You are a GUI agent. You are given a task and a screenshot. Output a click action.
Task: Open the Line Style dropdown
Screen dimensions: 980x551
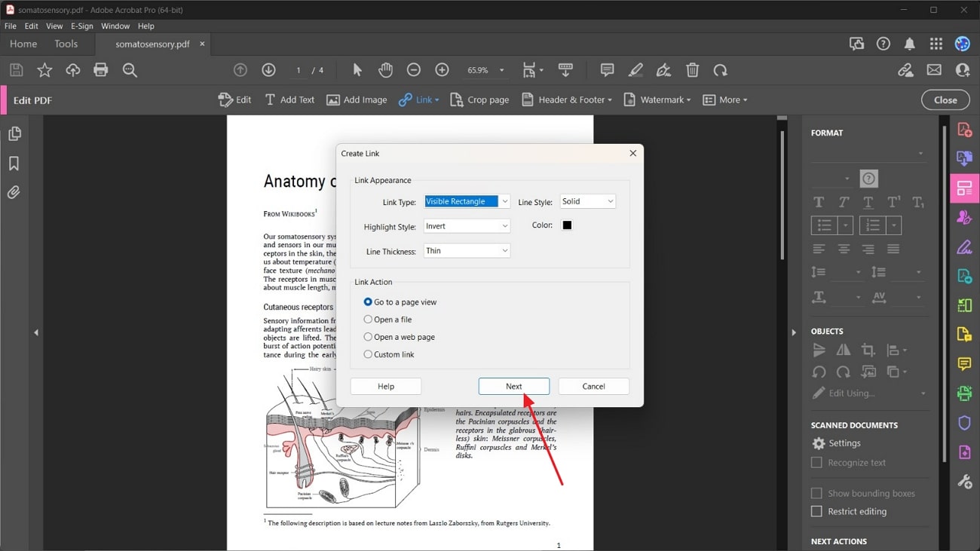pyautogui.click(x=588, y=201)
